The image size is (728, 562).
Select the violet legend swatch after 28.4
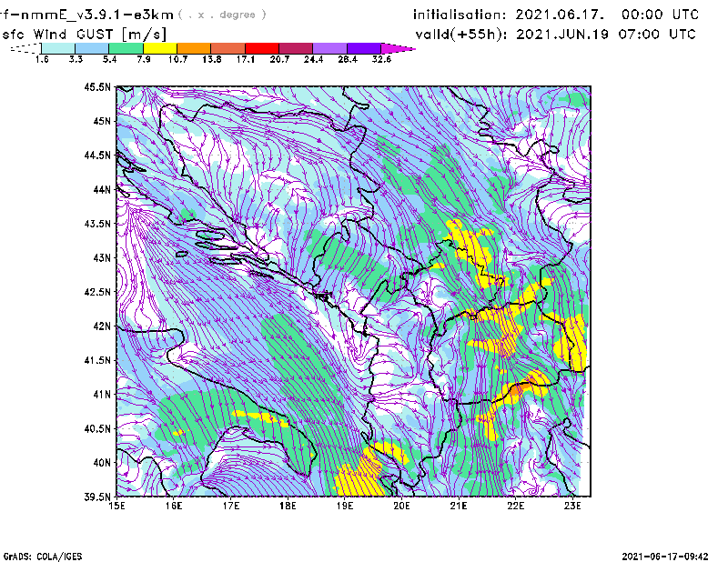364,48
